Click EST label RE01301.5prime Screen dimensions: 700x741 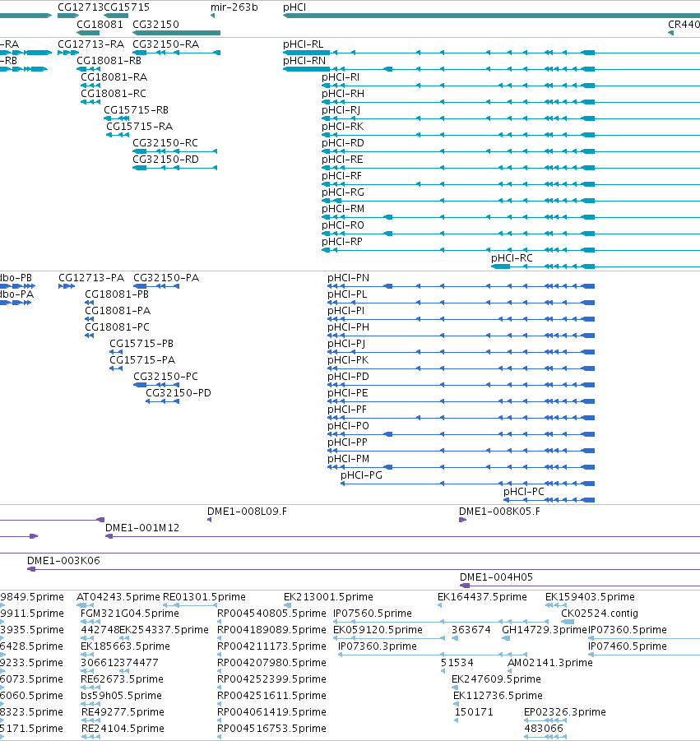coord(204,597)
